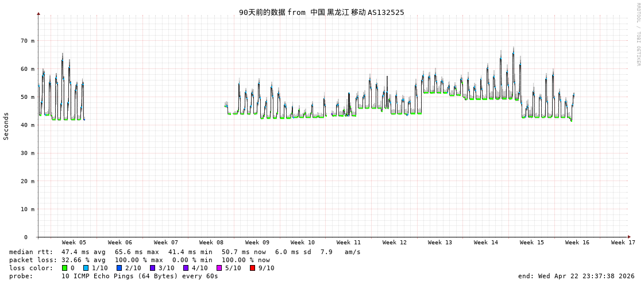This screenshot has height=284, width=644.
Task: Select the magenta 5/10 loss swatch
Action: click(x=219, y=268)
